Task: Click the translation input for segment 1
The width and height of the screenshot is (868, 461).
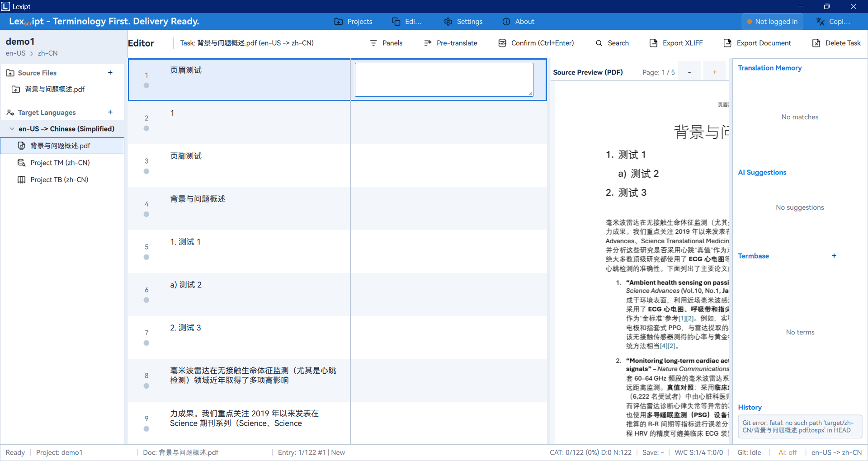Action: pyautogui.click(x=443, y=80)
